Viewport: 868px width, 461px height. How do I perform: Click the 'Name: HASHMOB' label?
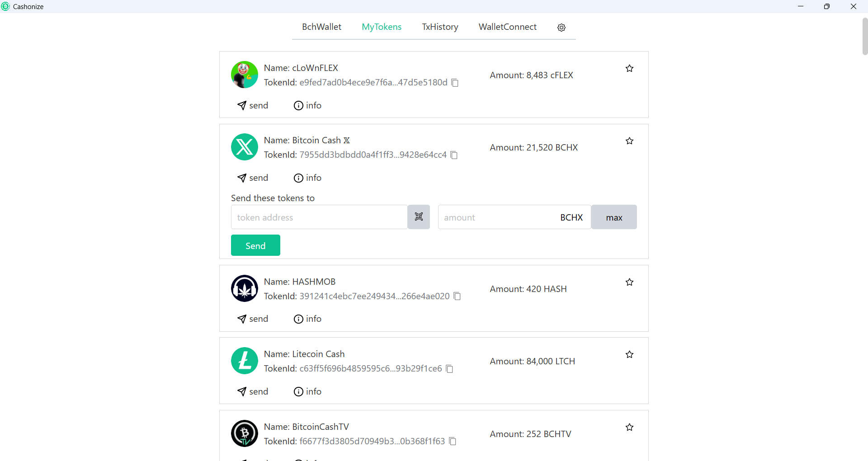pyautogui.click(x=300, y=282)
